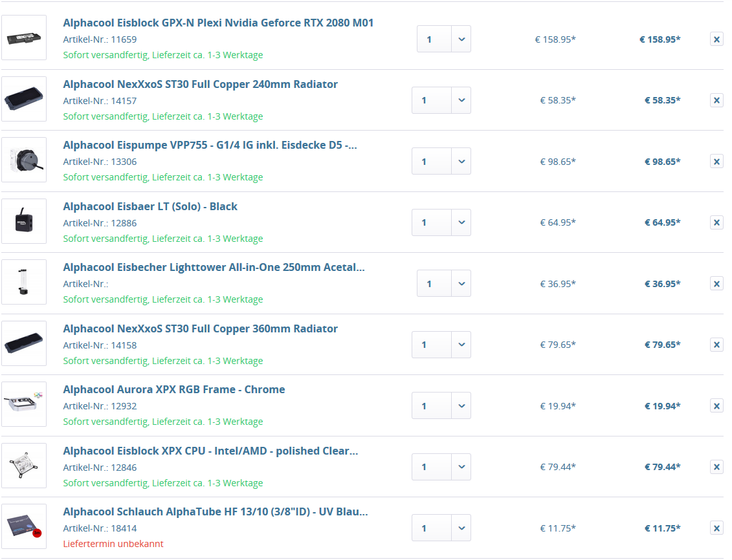
Task: Click the Eispumpe VPP755 pump thumbnail
Action: point(24,160)
